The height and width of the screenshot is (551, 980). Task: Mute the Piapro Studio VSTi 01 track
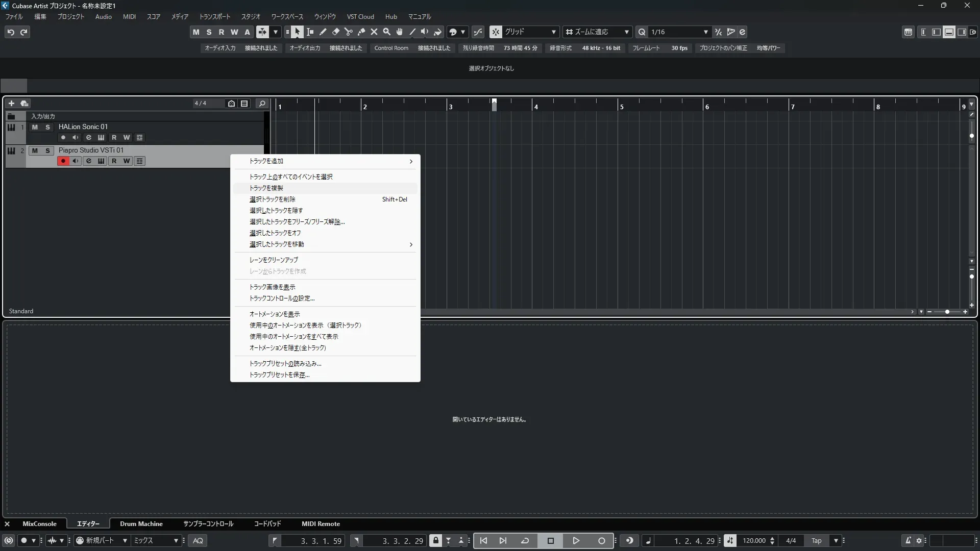[35, 151]
